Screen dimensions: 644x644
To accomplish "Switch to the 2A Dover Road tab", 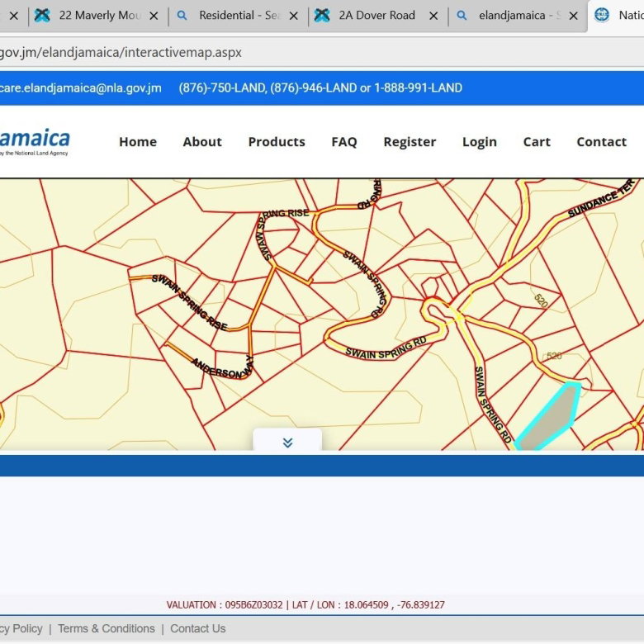I will tap(376, 16).
